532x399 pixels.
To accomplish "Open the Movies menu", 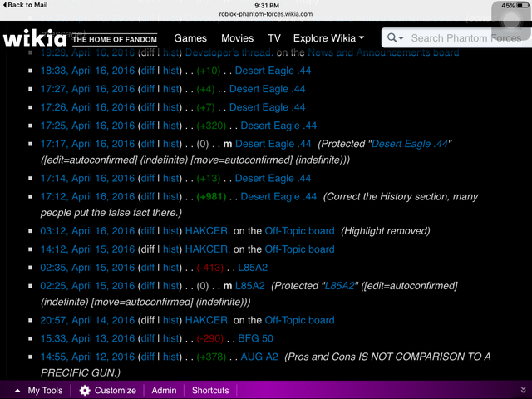I will tap(237, 38).
